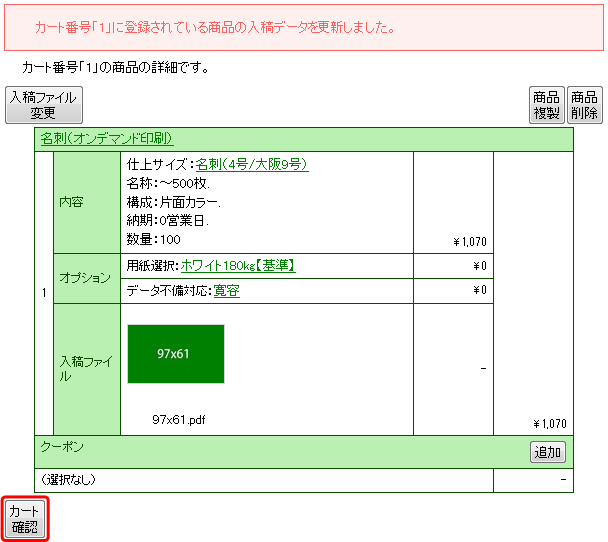
Task: Click the 入稿ファイル変更 button
Action: point(43,105)
